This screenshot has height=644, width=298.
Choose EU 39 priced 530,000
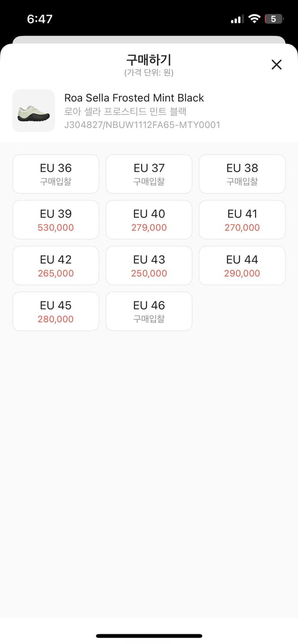(x=56, y=220)
